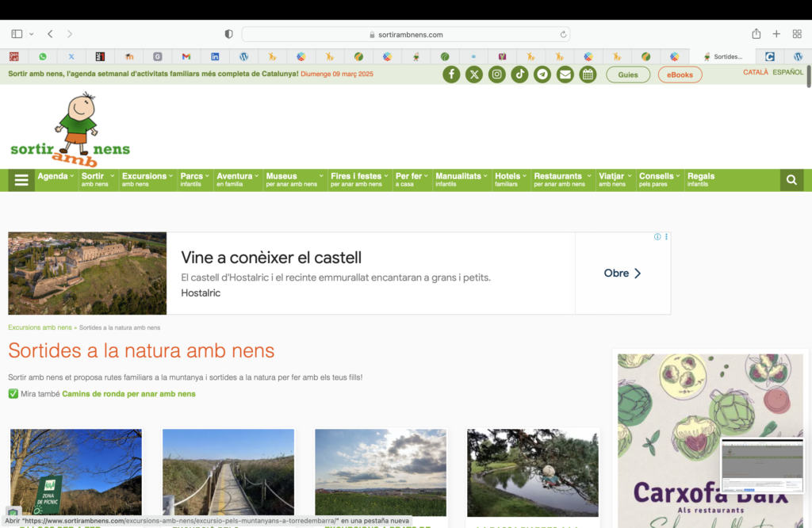Open the site search magnifier icon
812x528 pixels.
pos(792,180)
